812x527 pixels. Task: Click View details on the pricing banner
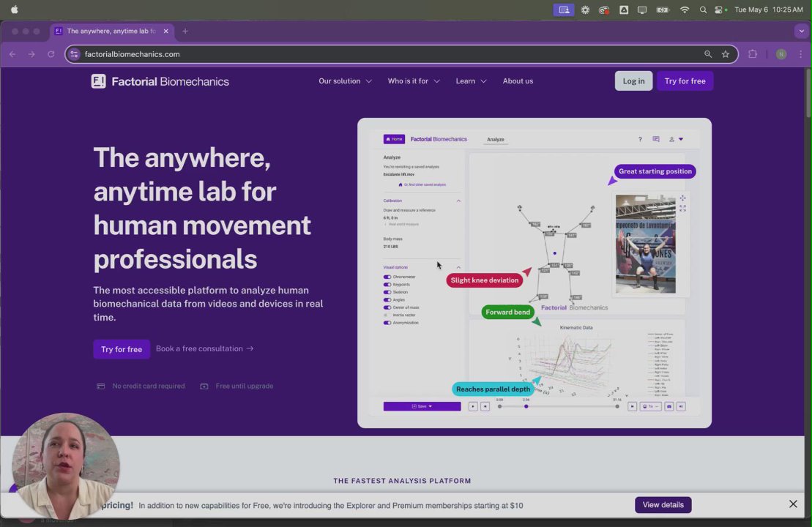tap(663, 505)
